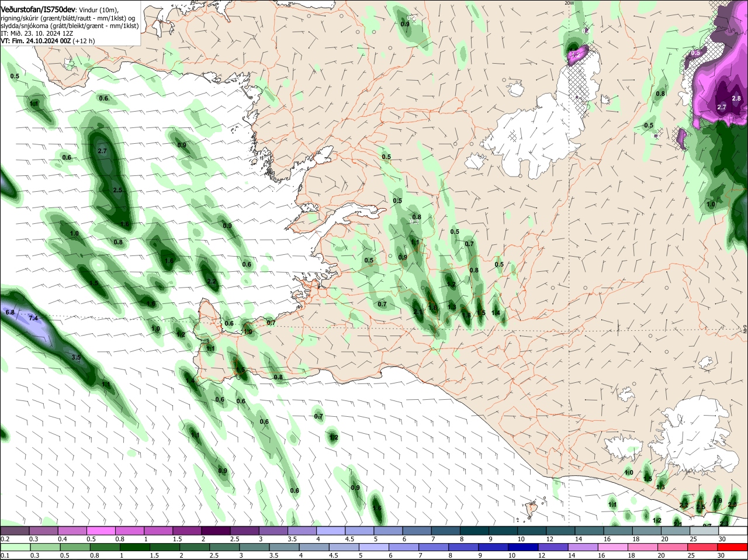Click the 3.5 value on the blue rain band
Viewport: 748px width, 560px height.
[x=76, y=357]
